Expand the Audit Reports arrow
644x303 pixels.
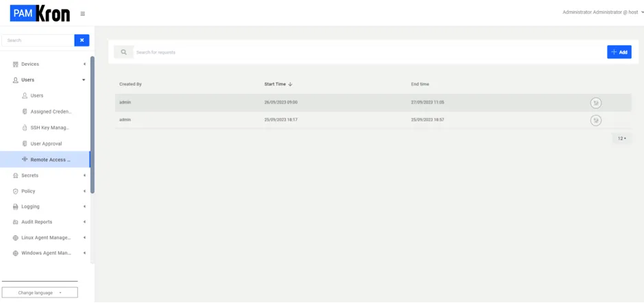click(x=84, y=222)
